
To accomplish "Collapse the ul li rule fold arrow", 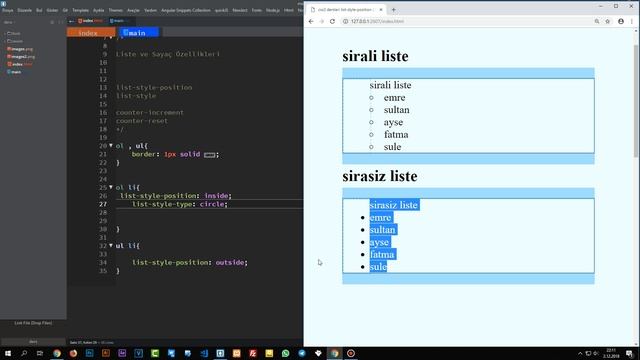I will [x=111, y=245].
